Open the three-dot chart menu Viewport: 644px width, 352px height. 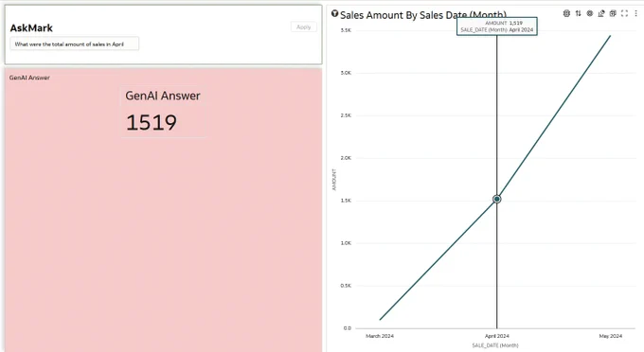pyautogui.click(x=635, y=13)
